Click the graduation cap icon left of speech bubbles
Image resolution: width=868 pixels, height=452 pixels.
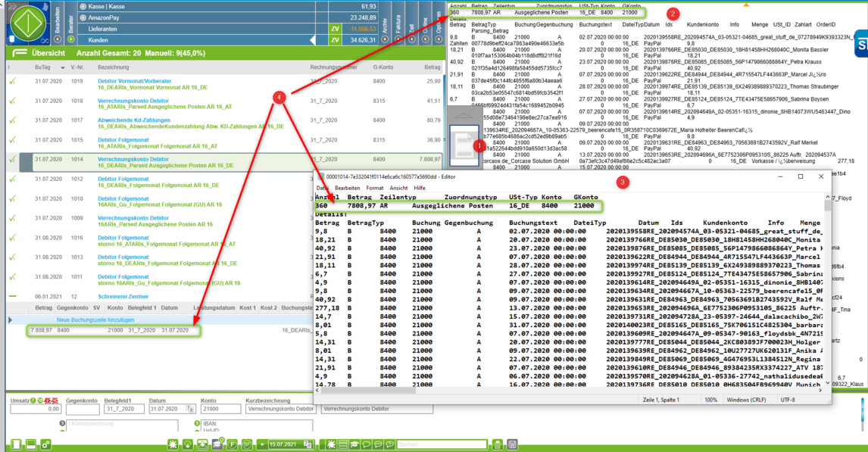pyautogui.click(x=354, y=444)
